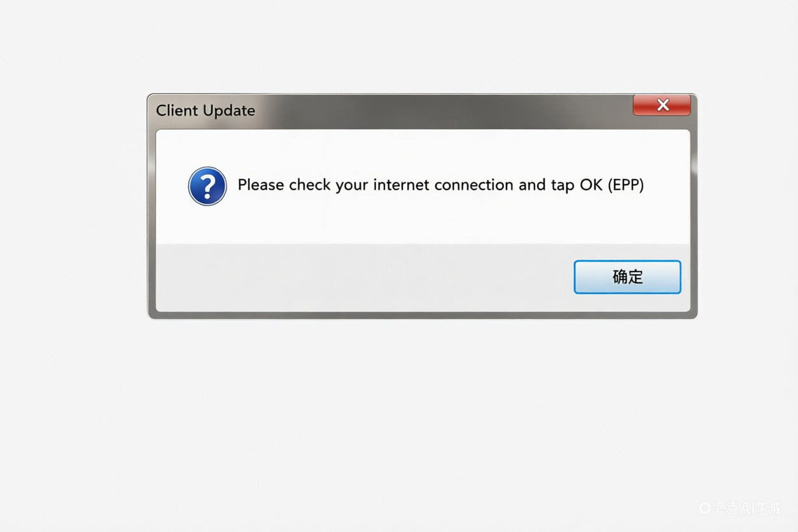The width and height of the screenshot is (798, 532).
Task: Click the gray footer strip beside 确定
Action: (363, 277)
